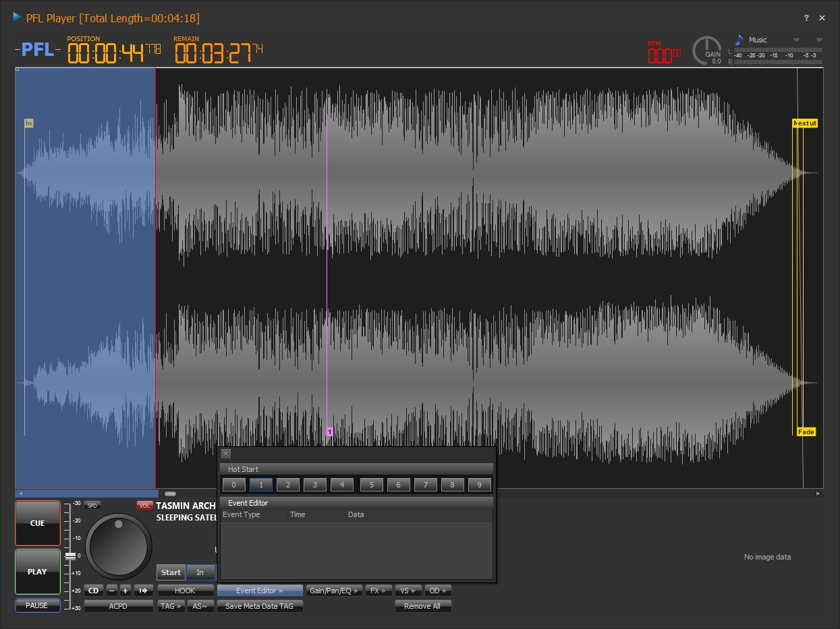This screenshot has width=840, height=629.
Task: Click the POSITION time display
Action: click(x=113, y=53)
